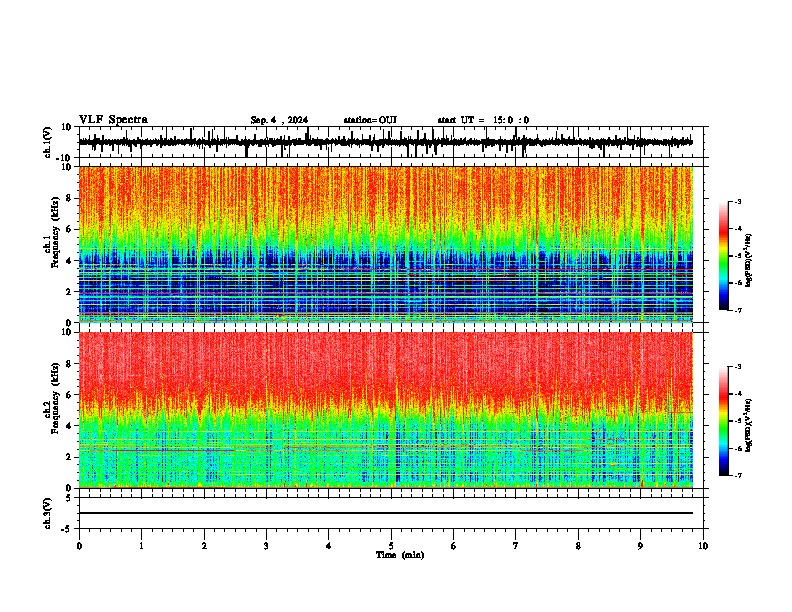Click the "Time (min)" axis title
The height and width of the screenshot is (612, 792).
point(400,555)
